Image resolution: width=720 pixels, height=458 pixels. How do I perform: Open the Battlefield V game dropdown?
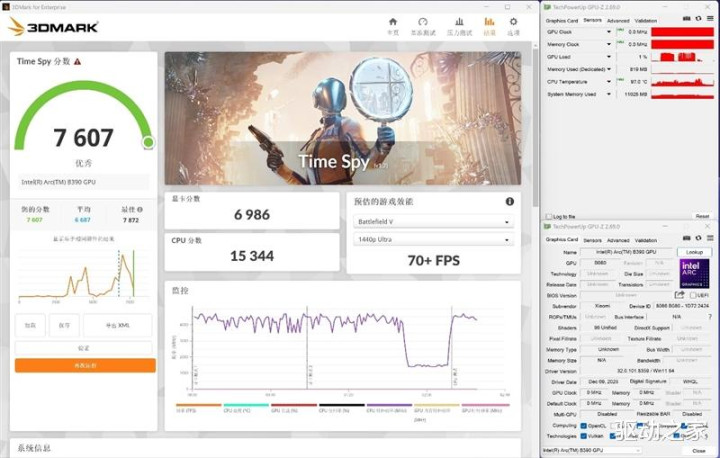tap(432, 222)
